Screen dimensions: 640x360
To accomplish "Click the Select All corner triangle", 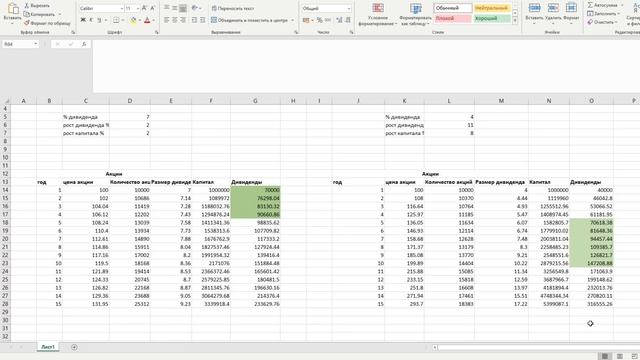I will [6, 100].
